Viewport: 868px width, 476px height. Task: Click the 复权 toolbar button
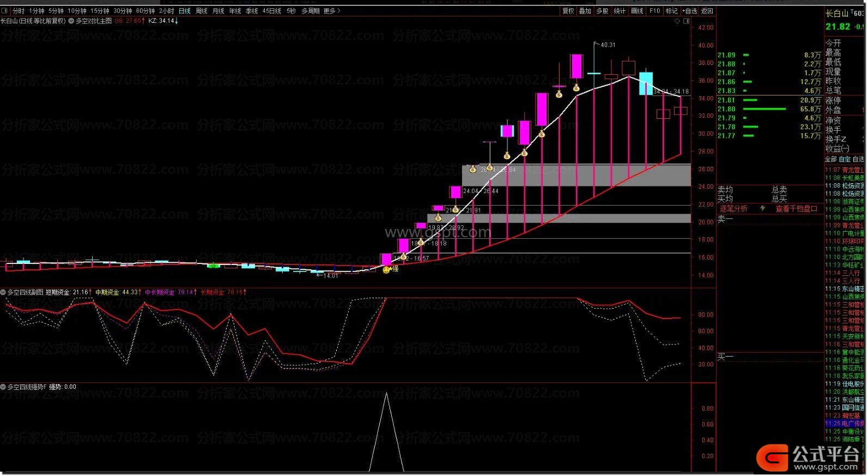[568, 11]
